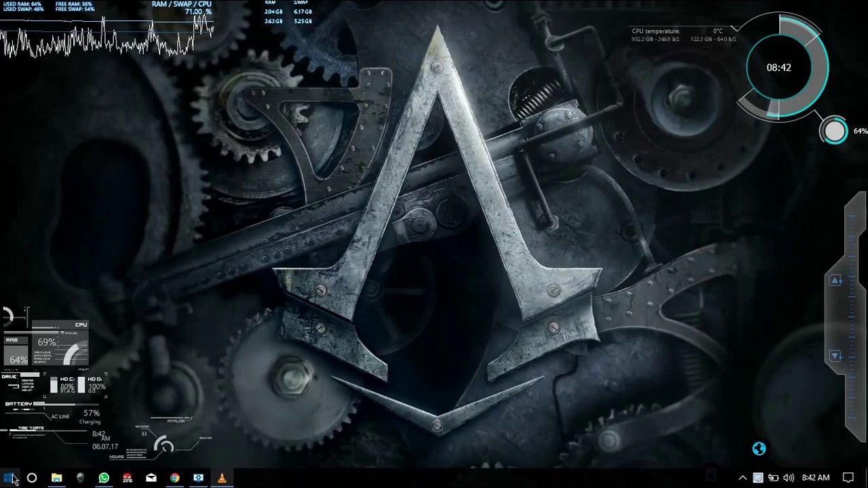
Task: Click the RAM / SWAP / CPU graph title
Action: pos(182,4)
